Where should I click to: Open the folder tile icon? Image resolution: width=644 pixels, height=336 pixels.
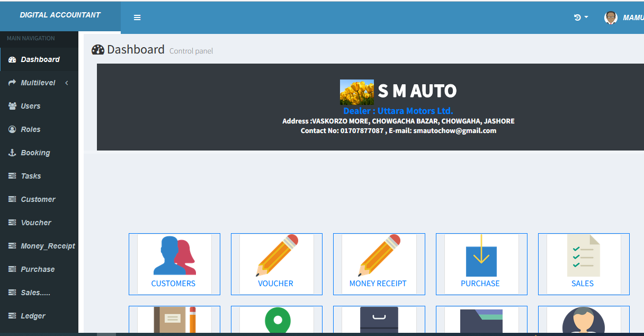coord(481,321)
